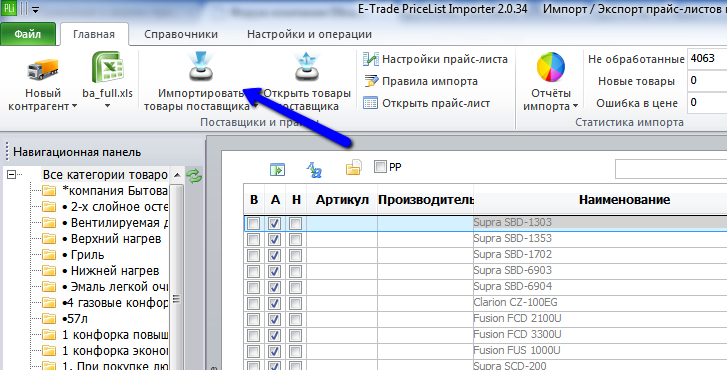Sort by the Производитель column header

426,200
